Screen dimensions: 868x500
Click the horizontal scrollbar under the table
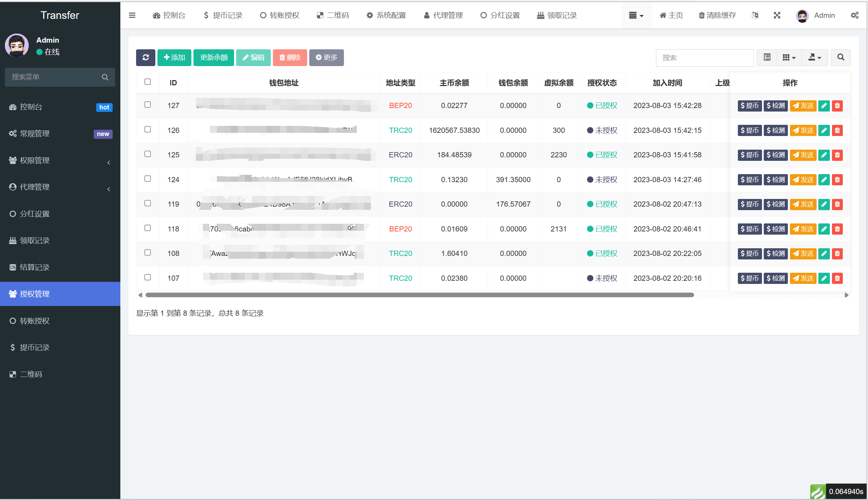pos(419,295)
